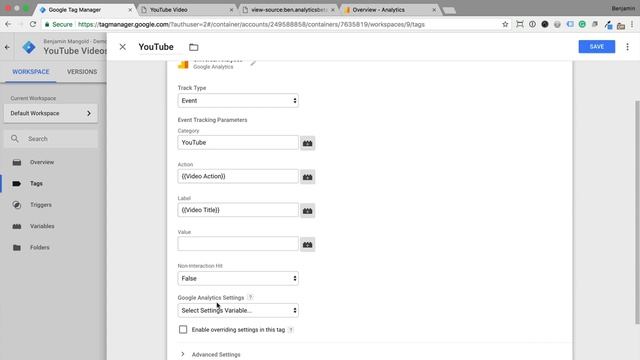Switch to the Overview - Analytics browser tab

pyautogui.click(x=389, y=9)
